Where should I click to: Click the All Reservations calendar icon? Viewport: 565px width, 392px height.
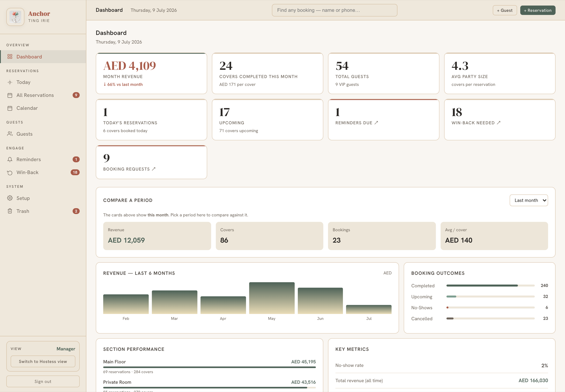[x=10, y=95]
